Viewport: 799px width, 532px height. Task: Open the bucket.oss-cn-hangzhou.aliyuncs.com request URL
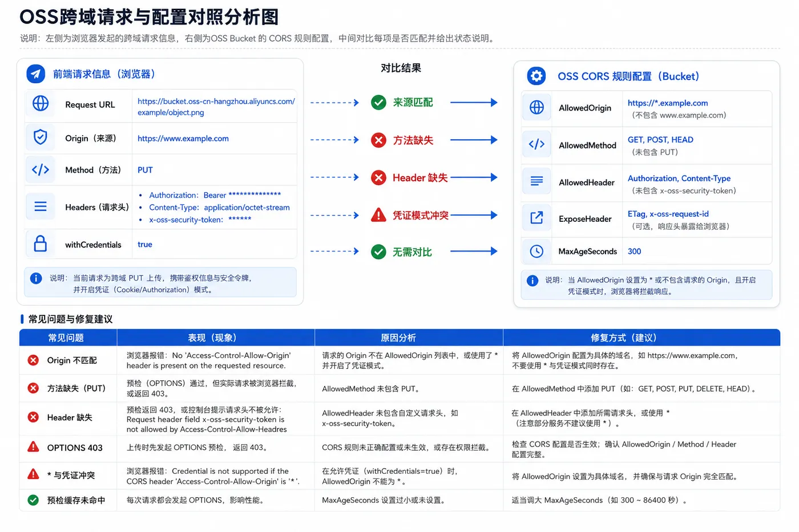point(216,107)
